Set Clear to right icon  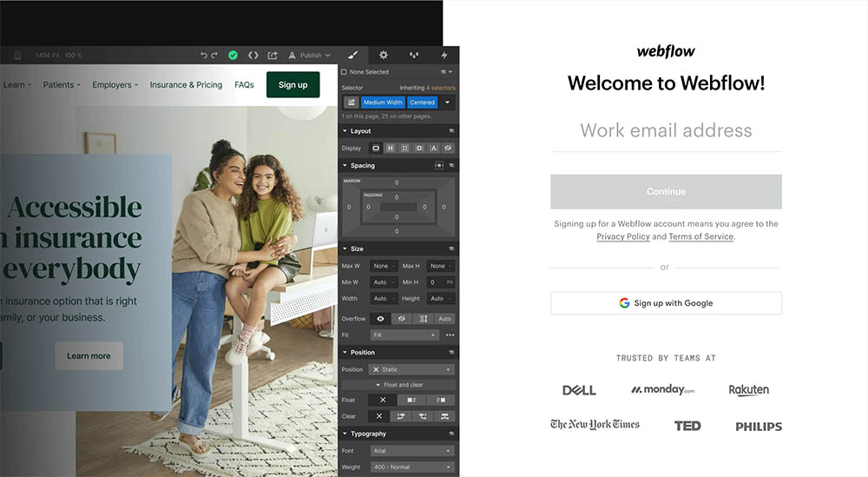(423, 416)
